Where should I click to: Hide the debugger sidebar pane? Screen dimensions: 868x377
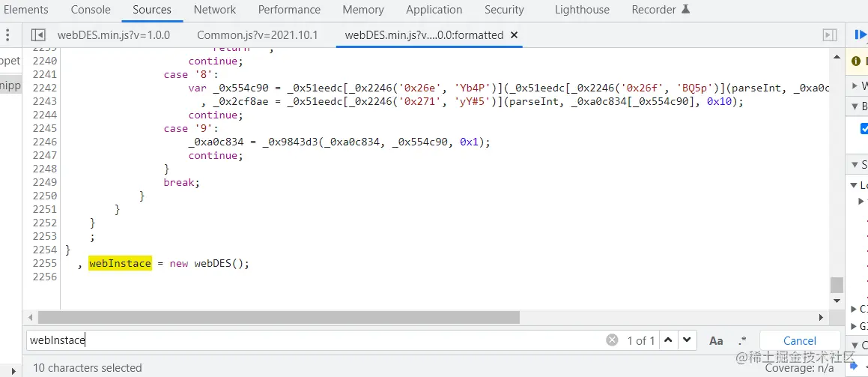click(829, 35)
